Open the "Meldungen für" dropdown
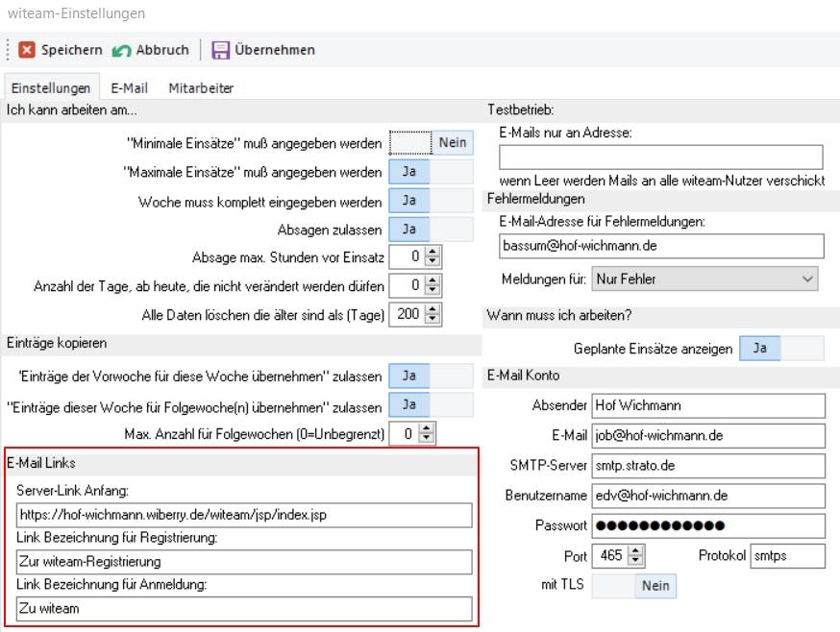840x632 pixels. click(704, 280)
